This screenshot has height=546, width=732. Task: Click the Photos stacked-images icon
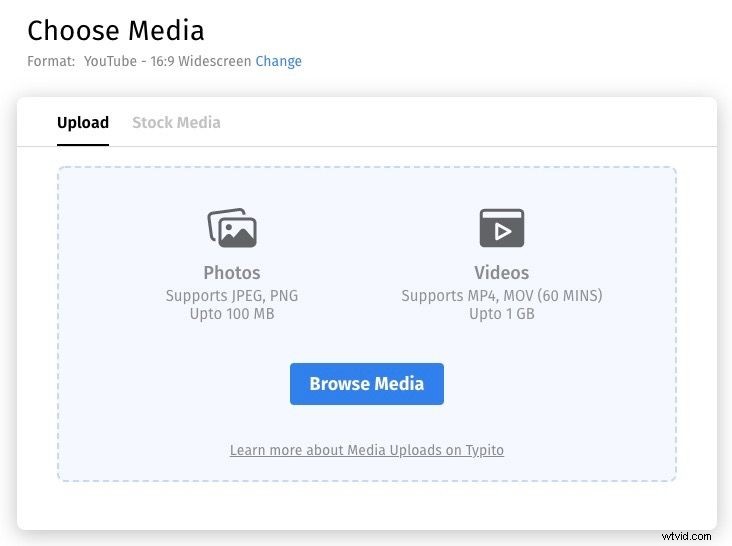coord(232,228)
